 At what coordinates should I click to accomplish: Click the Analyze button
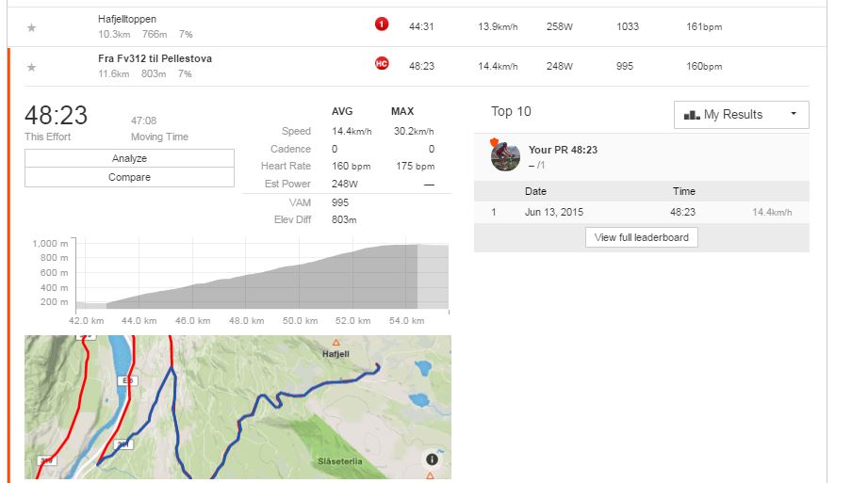(129, 158)
